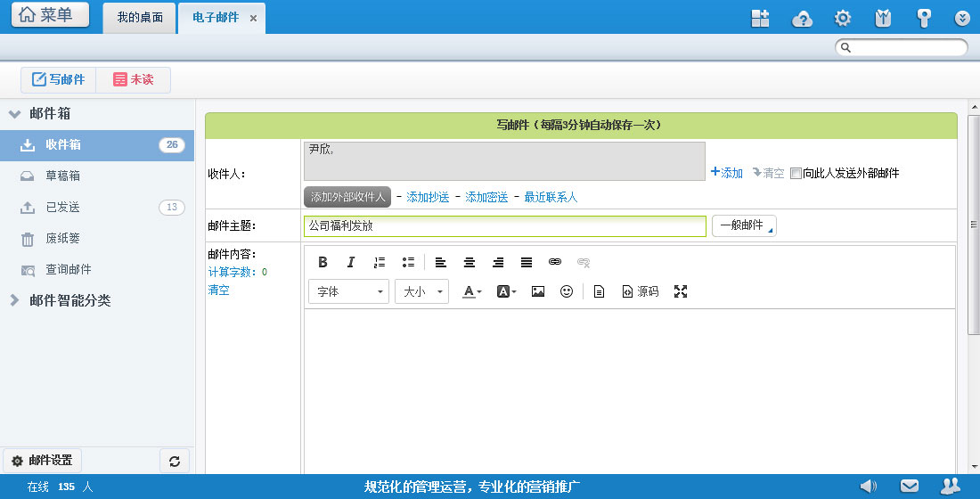Open the 大小 font size dropdown
Viewport: 980px width, 499px height.
pos(421,291)
